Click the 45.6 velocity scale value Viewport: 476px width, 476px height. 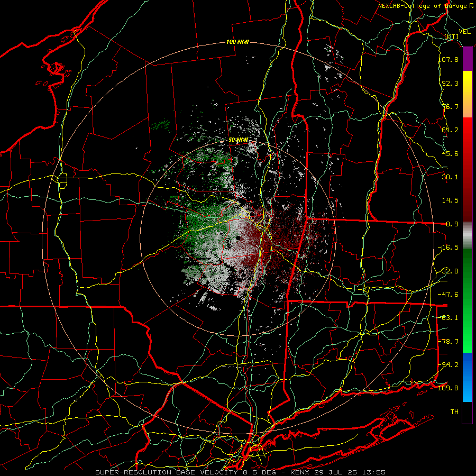(x=450, y=153)
